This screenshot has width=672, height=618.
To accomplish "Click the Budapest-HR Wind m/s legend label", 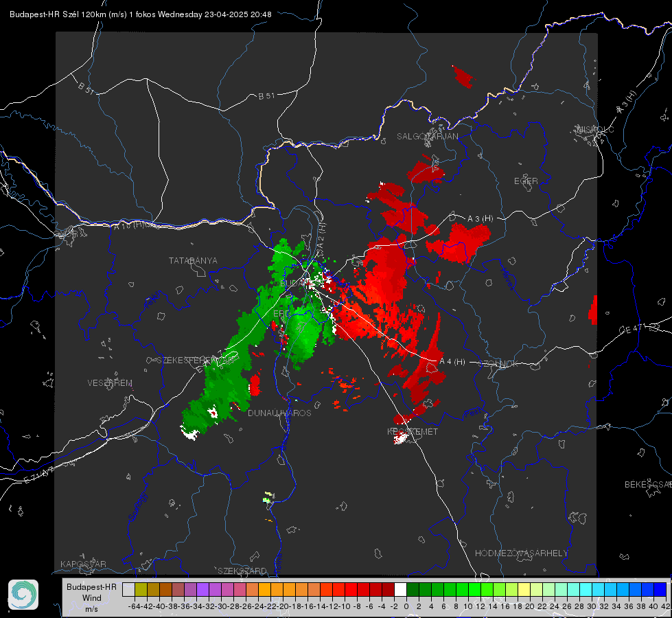I will 91,598.
